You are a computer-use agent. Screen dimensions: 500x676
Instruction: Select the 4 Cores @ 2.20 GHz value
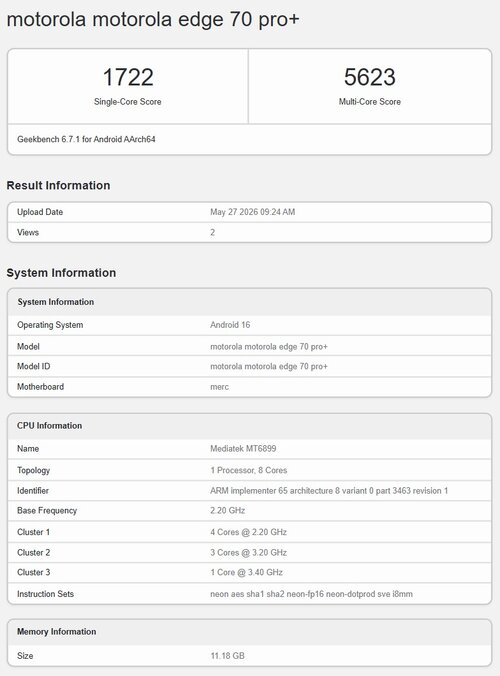(249, 532)
